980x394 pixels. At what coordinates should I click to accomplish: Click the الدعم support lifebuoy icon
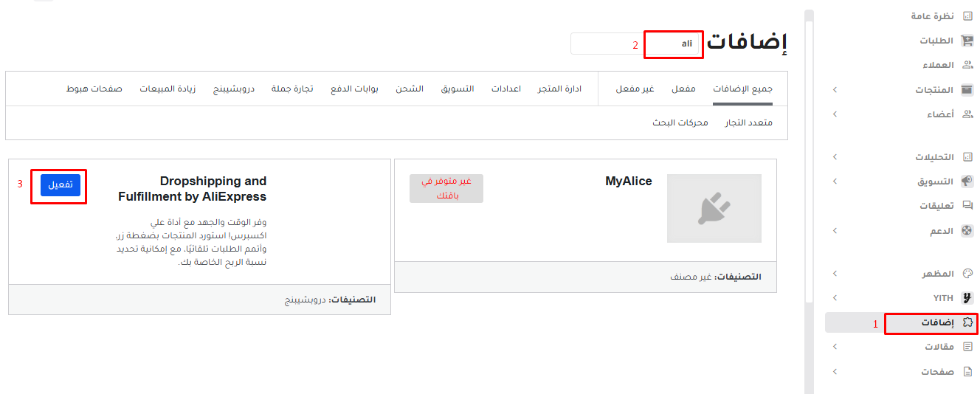[x=967, y=230]
